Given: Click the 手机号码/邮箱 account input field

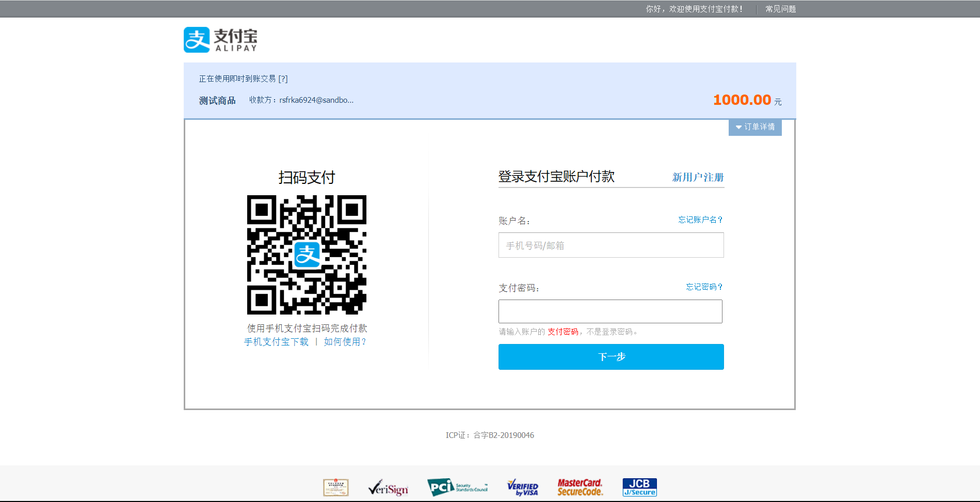Looking at the screenshot, I should [x=611, y=245].
